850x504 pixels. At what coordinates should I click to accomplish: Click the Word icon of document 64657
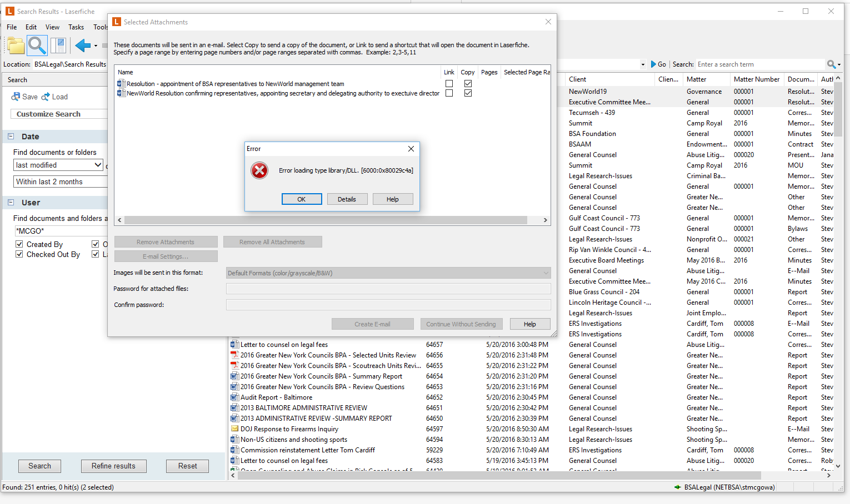click(234, 345)
